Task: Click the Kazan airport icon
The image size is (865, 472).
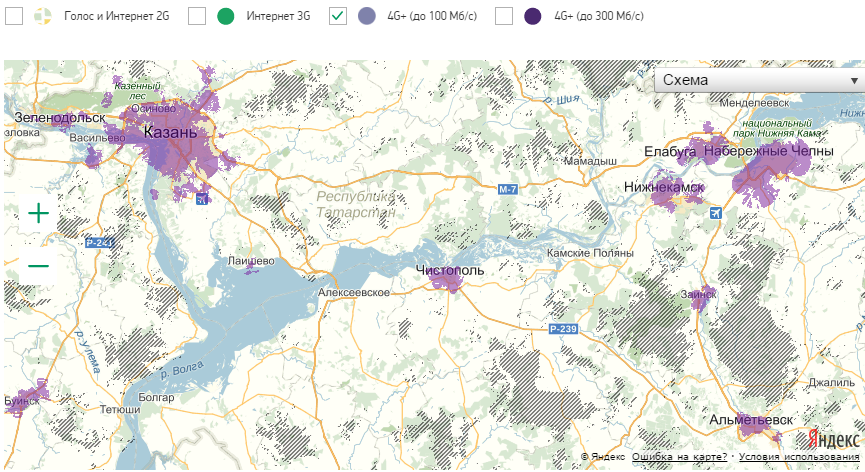Action: pos(202,199)
